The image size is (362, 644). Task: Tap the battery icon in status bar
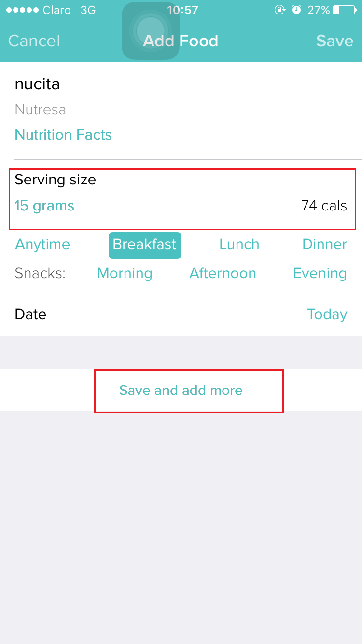[344, 10]
